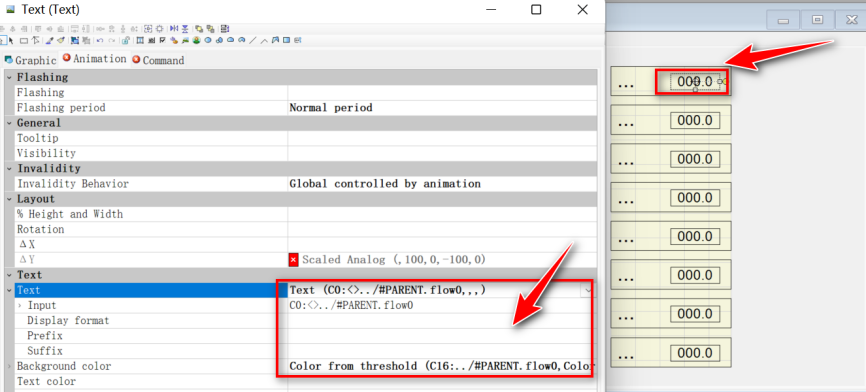Select the ΔX property row

(x=151, y=244)
